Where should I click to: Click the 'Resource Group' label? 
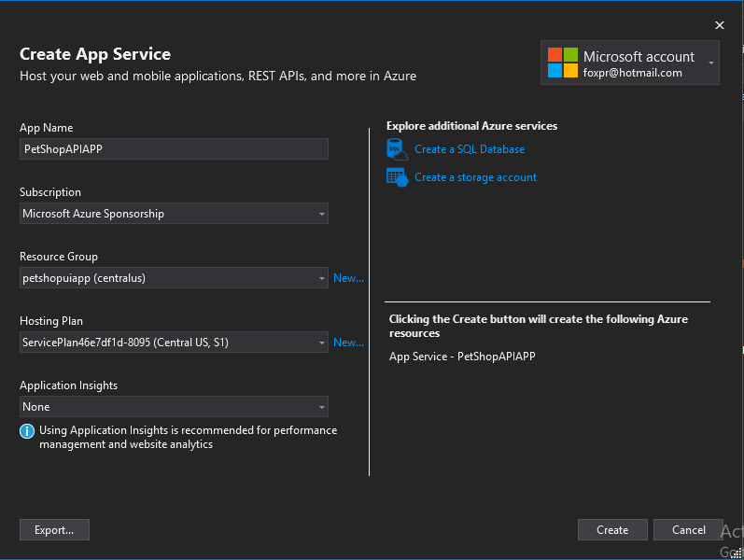coord(59,257)
